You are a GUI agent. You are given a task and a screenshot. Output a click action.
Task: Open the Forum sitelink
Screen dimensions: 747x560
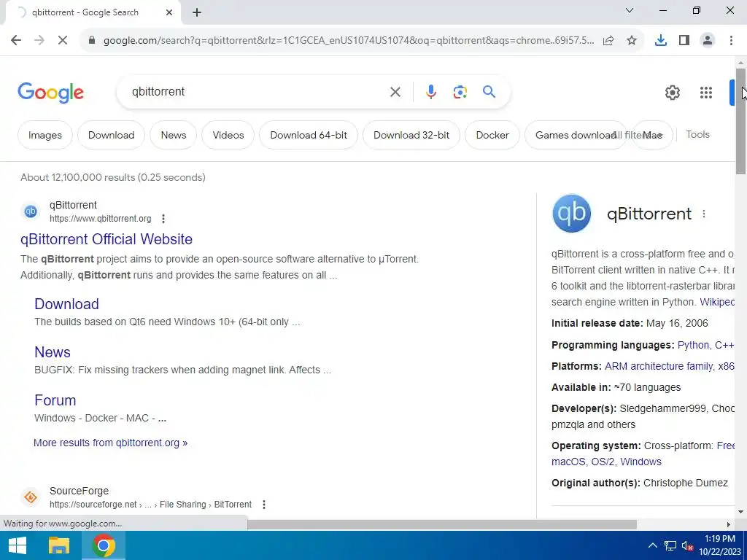[55, 400]
